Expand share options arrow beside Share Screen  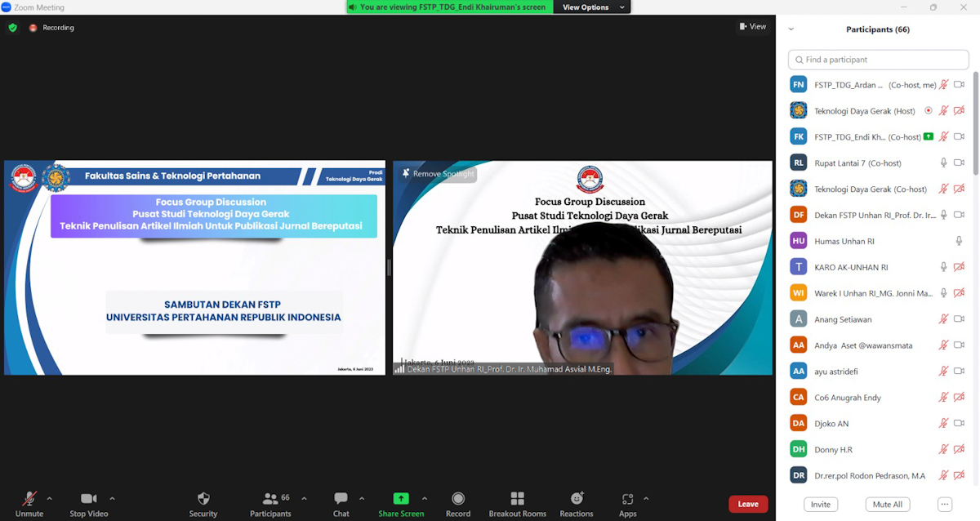click(x=424, y=498)
